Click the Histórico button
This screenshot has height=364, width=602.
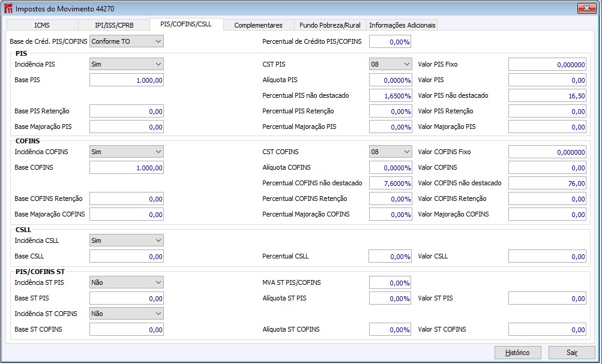(517, 353)
